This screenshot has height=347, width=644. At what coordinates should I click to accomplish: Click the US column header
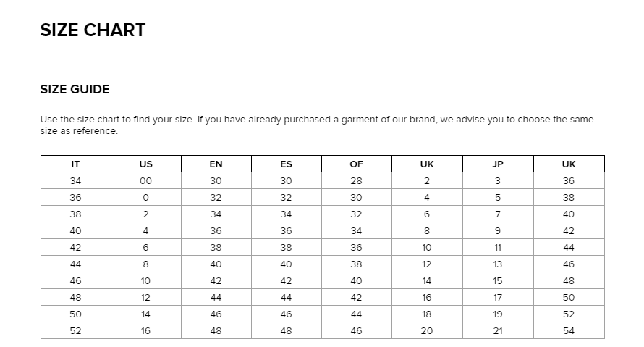[145, 164]
